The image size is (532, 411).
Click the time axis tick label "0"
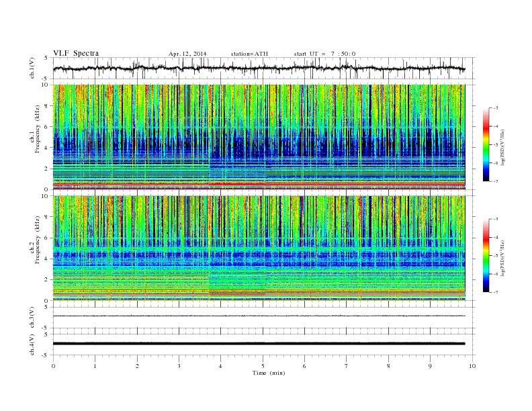click(53, 366)
